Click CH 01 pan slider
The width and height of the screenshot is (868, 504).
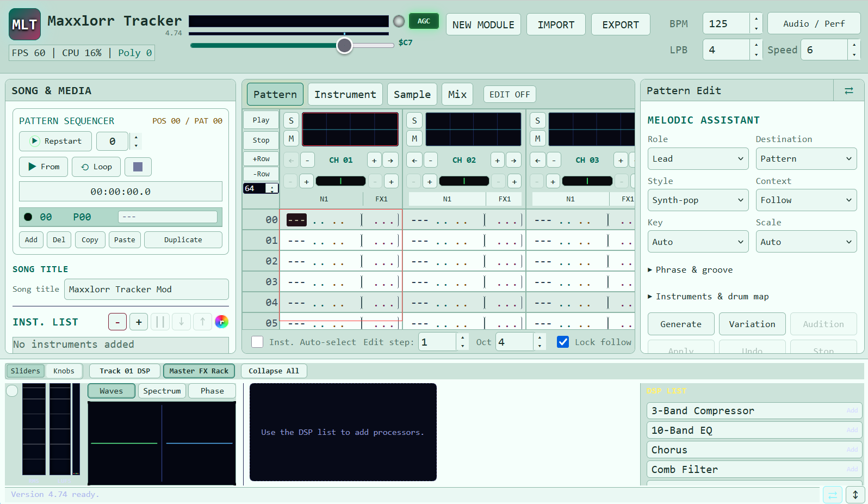pos(340,181)
